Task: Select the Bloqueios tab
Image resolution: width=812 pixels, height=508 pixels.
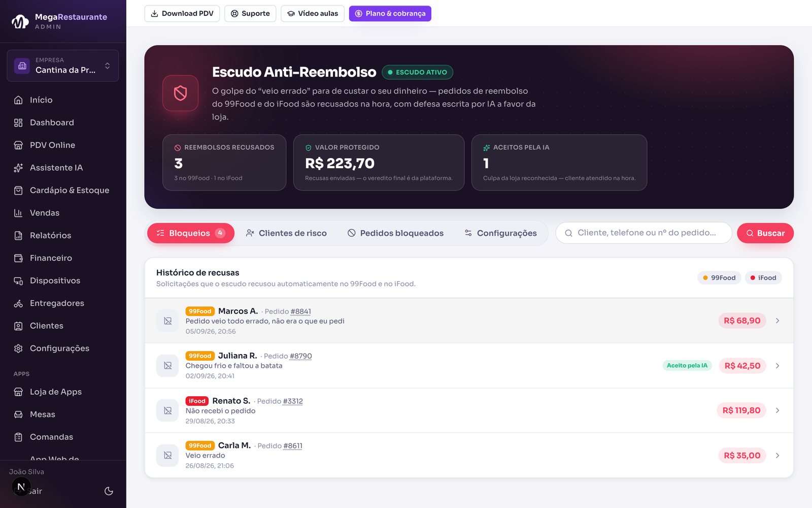Action: pos(191,233)
